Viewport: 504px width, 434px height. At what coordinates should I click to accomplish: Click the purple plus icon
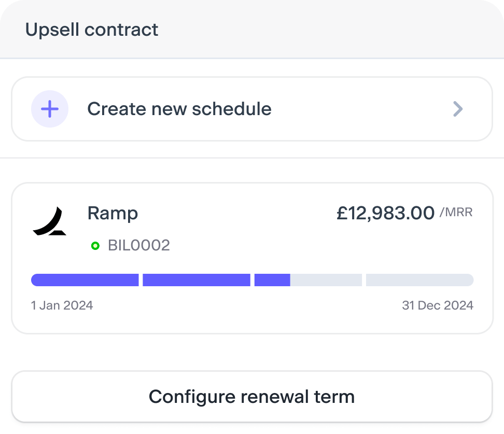pos(49,109)
